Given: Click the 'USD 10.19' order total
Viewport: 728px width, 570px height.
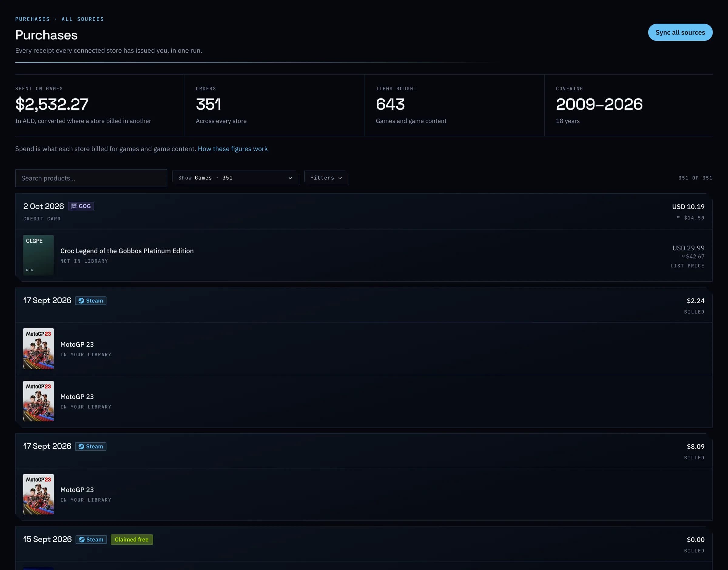Looking at the screenshot, I should (688, 206).
